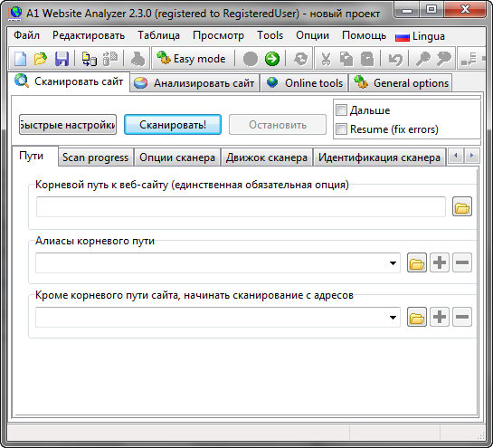Open the Таблица menu
The height and width of the screenshot is (448, 493).
(x=158, y=35)
